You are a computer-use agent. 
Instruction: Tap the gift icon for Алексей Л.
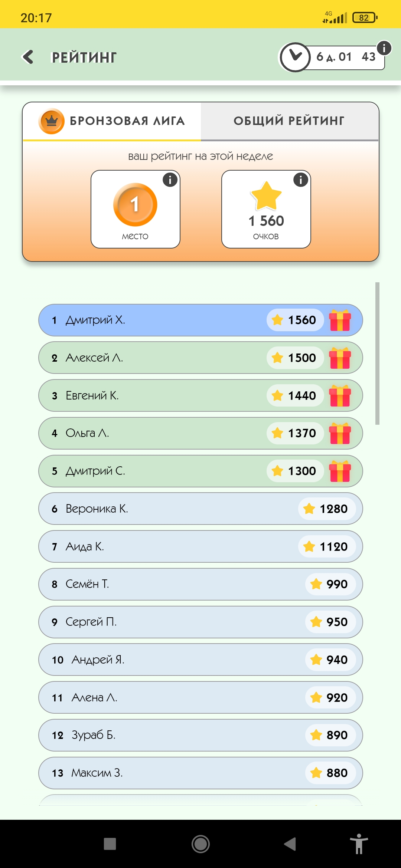point(340,358)
